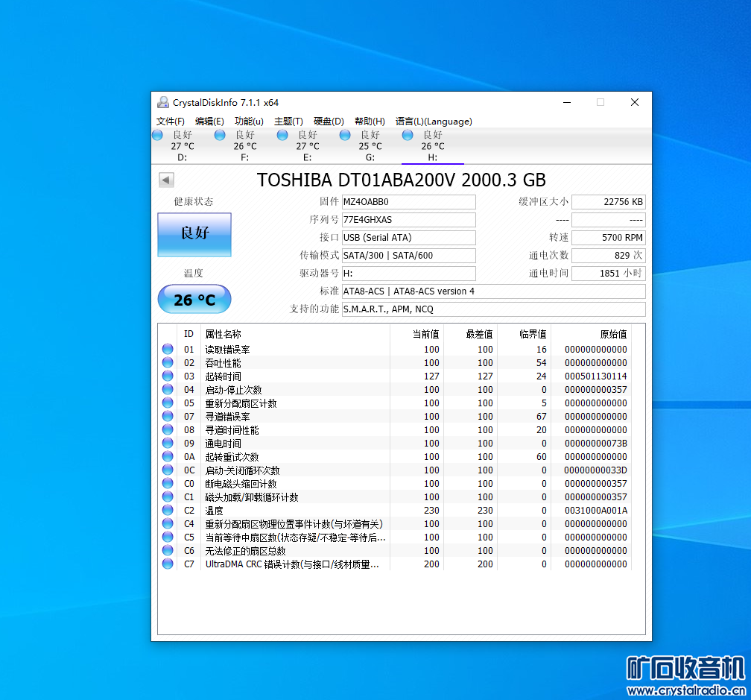This screenshot has height=700, width=751.
Task: Select the D: drive status orb
Action: [157, 135]
